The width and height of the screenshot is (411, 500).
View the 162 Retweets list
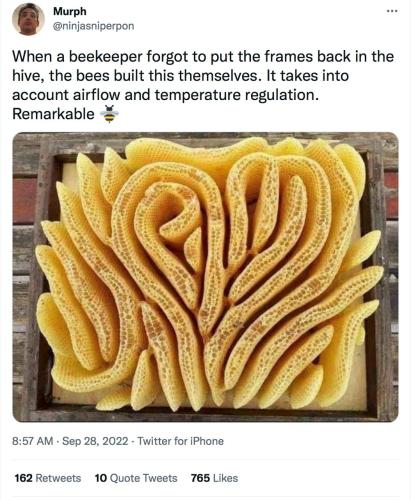coord(48,478)
